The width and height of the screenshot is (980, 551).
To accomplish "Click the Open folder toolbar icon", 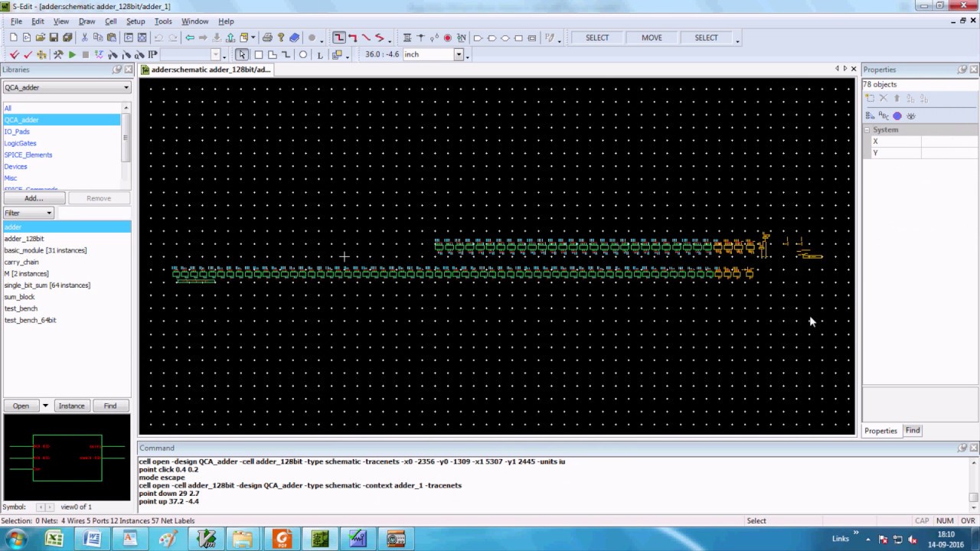I will tap(40, 37).
